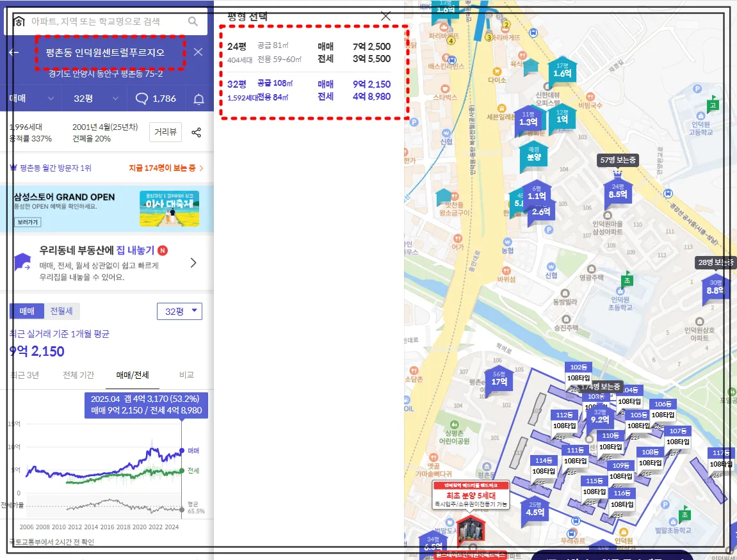Switch to the 전월세 toggle

click(x=61, y=311)
